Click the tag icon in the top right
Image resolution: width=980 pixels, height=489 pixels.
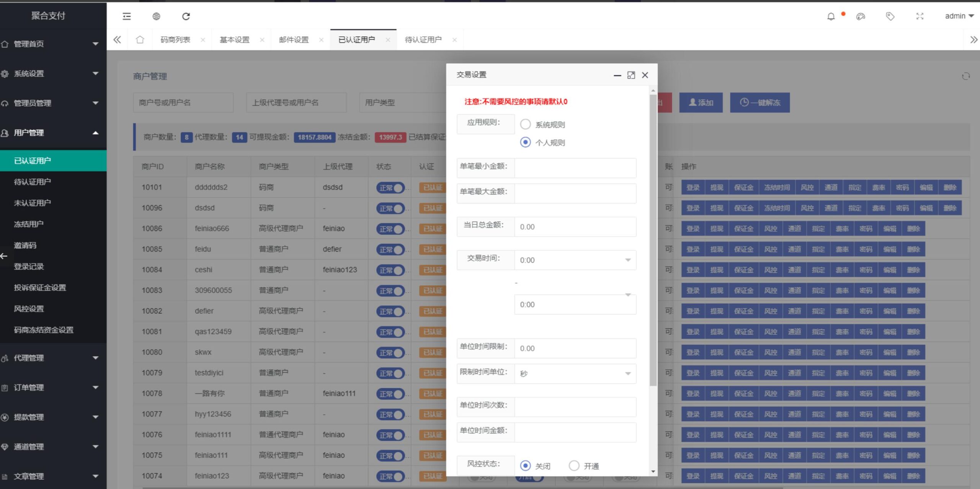[x=890, y=16]
